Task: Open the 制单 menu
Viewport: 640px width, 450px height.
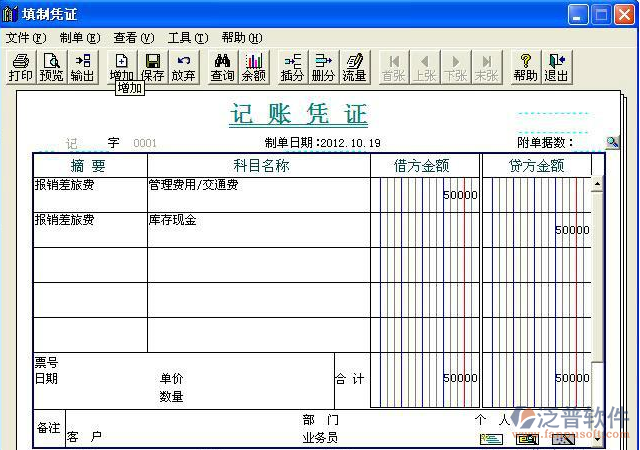Action: pyautogui.click(x=79, y=37)
